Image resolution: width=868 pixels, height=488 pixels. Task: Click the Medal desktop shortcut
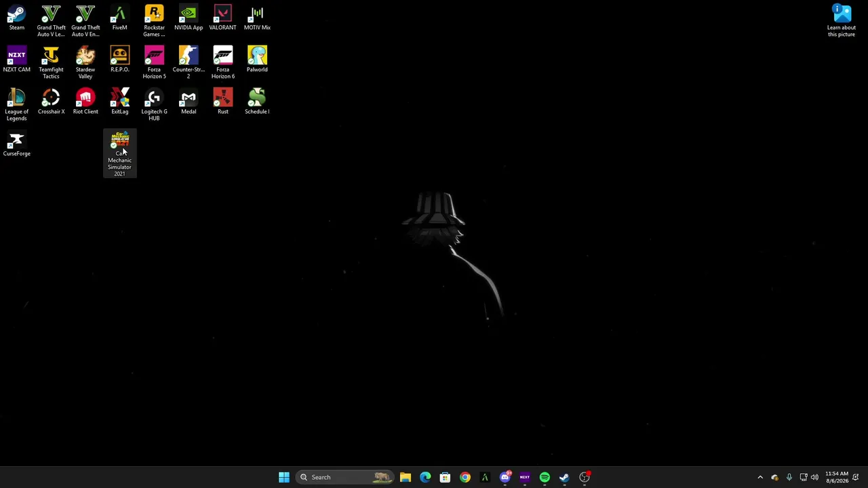coord(189,102)
